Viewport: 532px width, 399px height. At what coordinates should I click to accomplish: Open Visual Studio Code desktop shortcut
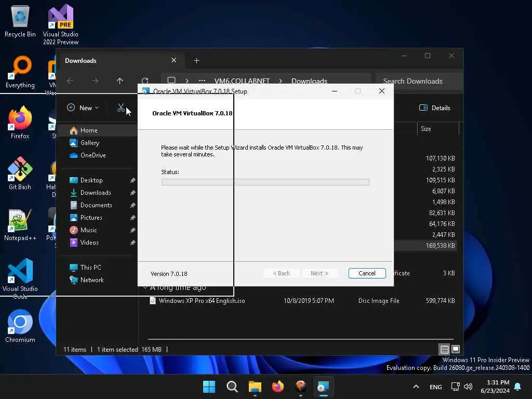tap(20, 279)
